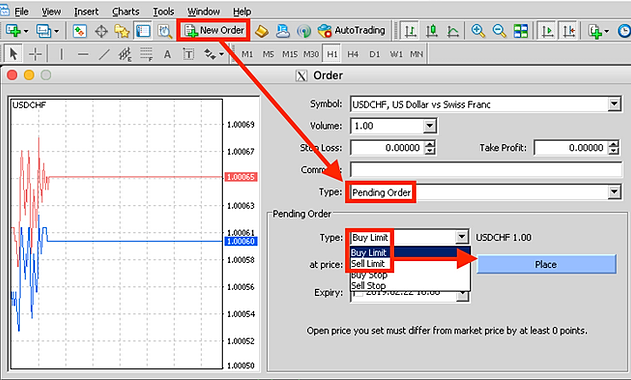Screen dimensions: 631x380
Task: Open the File menu
Action: 21,12
